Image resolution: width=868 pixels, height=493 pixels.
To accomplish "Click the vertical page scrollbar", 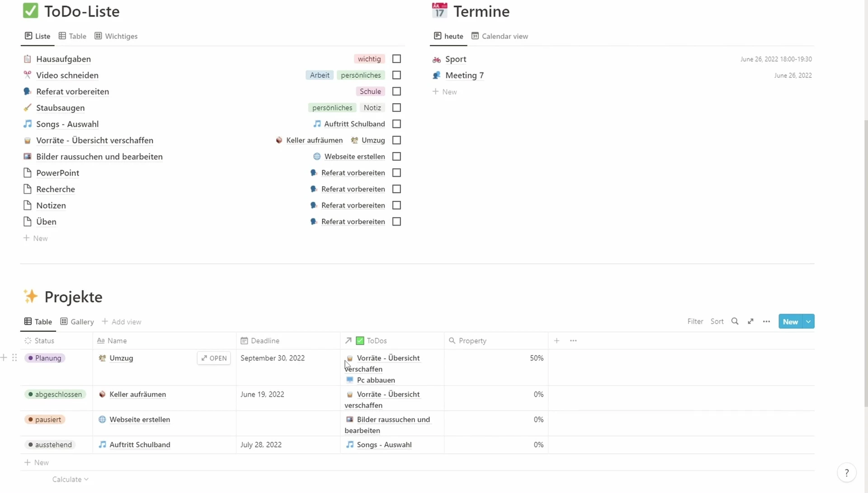I will (866, 262).
